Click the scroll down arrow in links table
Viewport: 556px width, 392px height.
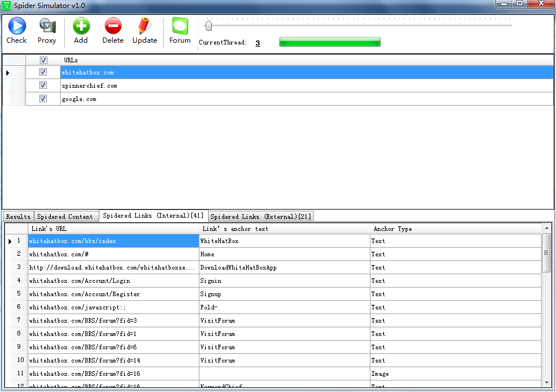pyautogui.click(x=546, y=382)
